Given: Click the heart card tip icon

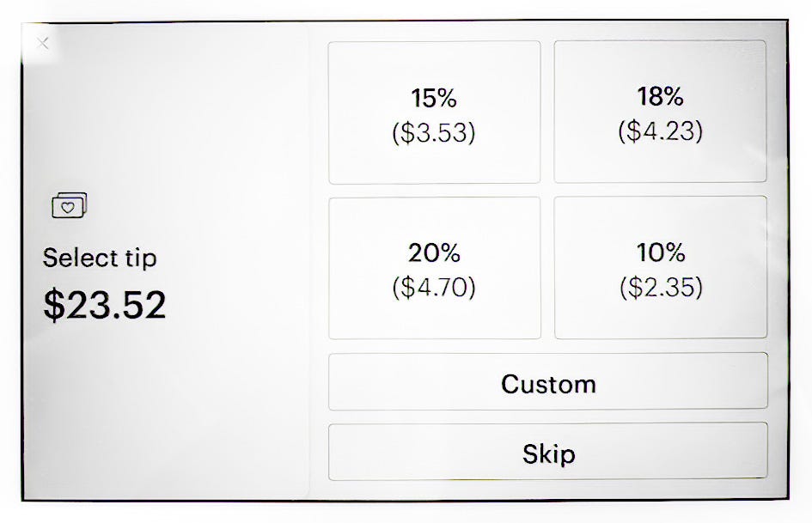Looking at the screenshot, I should click(70, 205).
